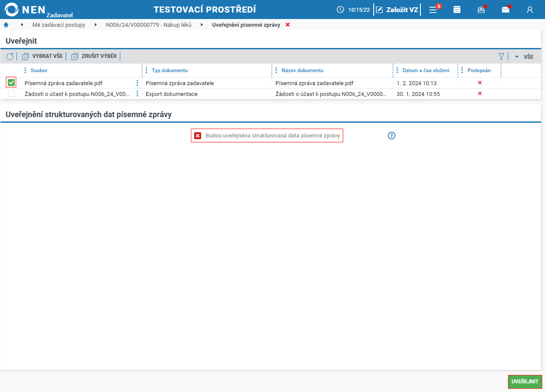545x392 pixels.
Task: Open N006/24/V00000779 - Nákup léků breadcrumb
Action: tap(149, 25)
